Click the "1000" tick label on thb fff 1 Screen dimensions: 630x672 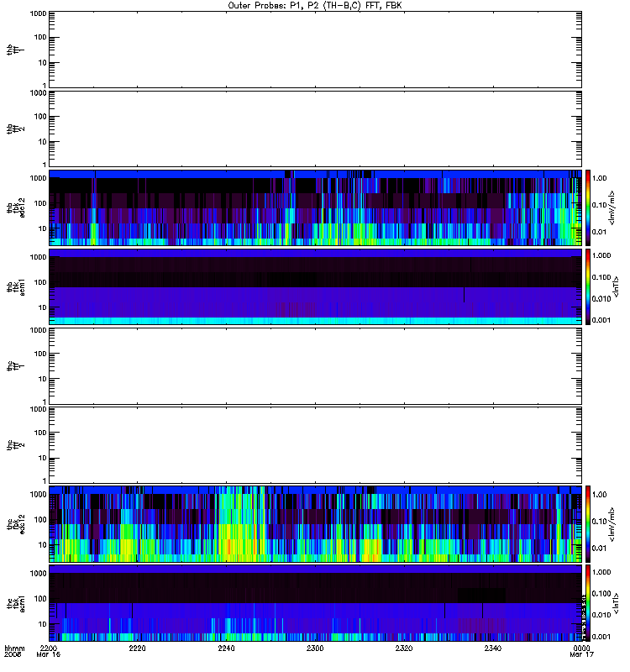tap(38, 13)
